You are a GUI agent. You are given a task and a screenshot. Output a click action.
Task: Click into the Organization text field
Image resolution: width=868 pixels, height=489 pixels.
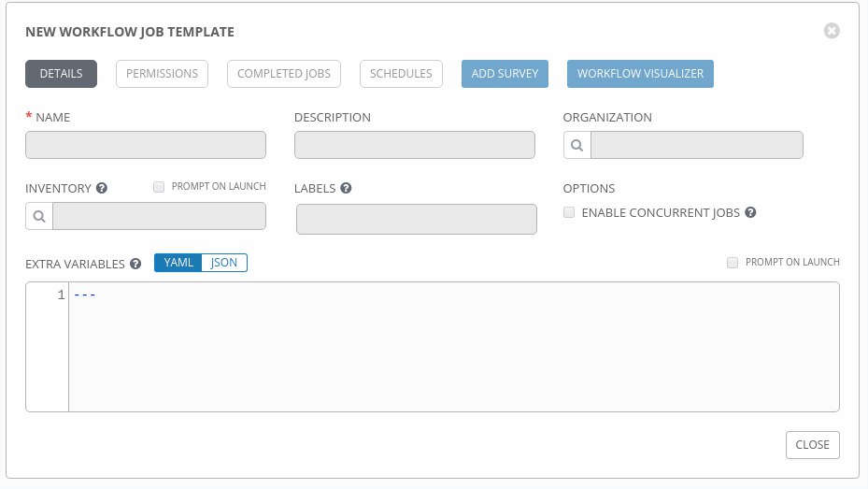[x=697, y=145]
